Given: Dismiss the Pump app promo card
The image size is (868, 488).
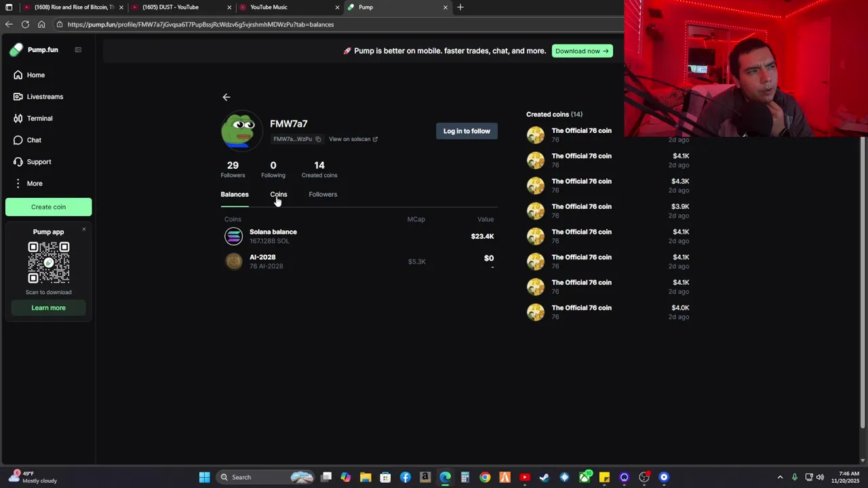Looking at the screenshot, I should point(84,229).
